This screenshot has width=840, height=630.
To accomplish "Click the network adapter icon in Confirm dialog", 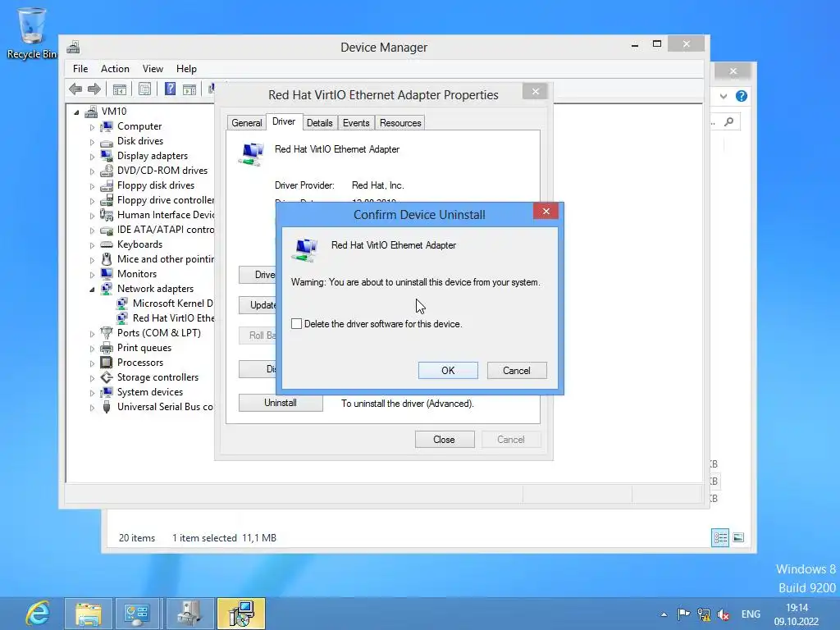I will (x=305, y=249).
